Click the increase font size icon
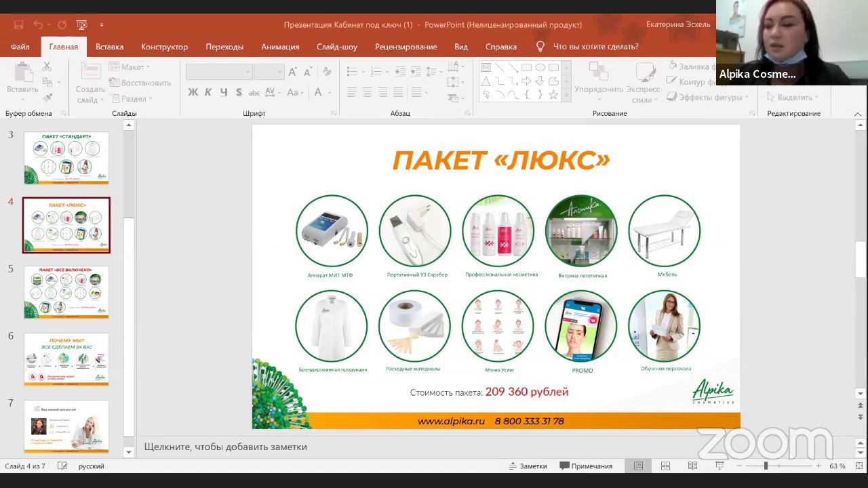This screenshot has width=868, height=488. (x=292, y=72)
